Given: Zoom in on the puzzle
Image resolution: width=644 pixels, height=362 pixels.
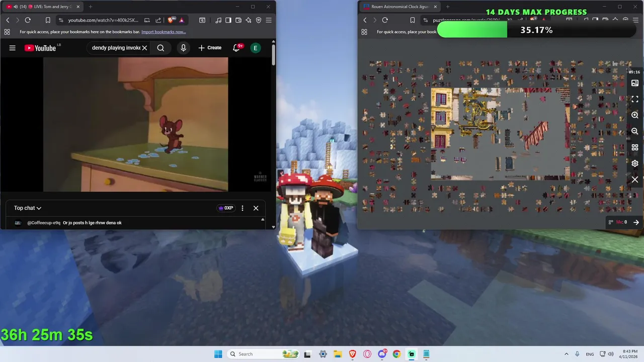Looking at the screenshot, I should click(x=635, y=115).
